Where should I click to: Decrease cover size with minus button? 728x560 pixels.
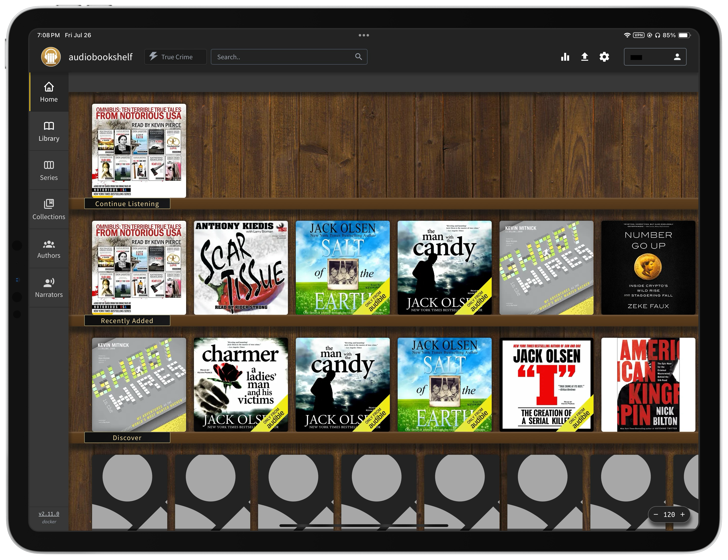[656, 514]
